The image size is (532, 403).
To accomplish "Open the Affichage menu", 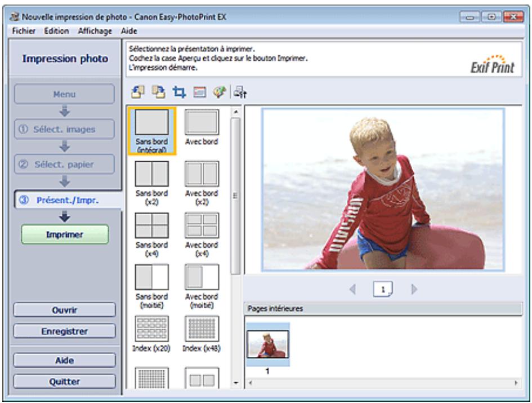I will point(95,31).
